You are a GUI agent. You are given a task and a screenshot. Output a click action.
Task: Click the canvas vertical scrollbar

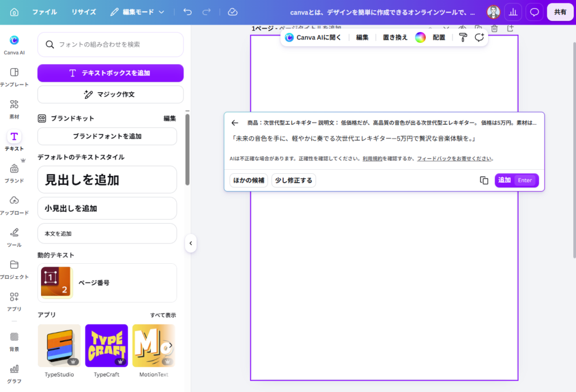pos(574,150)
